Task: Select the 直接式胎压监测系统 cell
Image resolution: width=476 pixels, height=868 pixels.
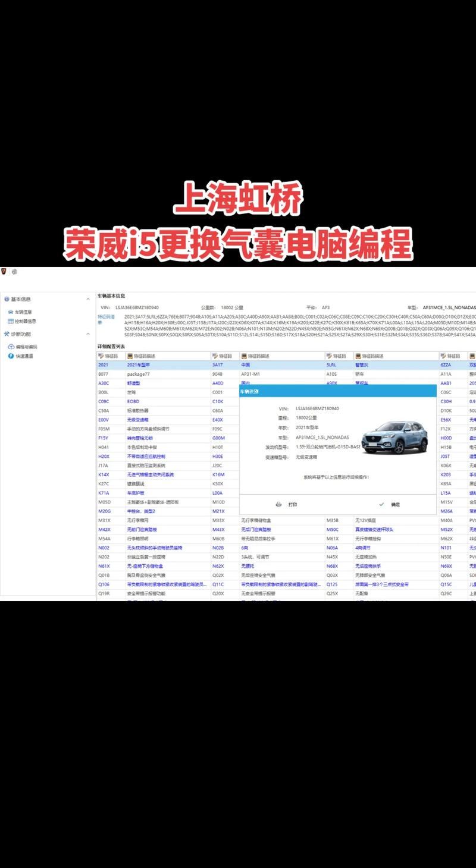Action: click(x=168, y=466)
